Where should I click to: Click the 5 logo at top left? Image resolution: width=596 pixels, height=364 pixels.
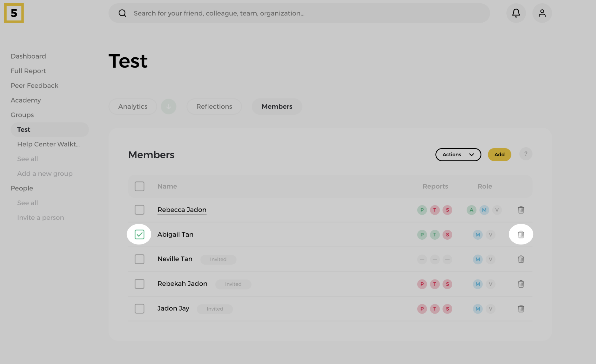pos(14,13)
